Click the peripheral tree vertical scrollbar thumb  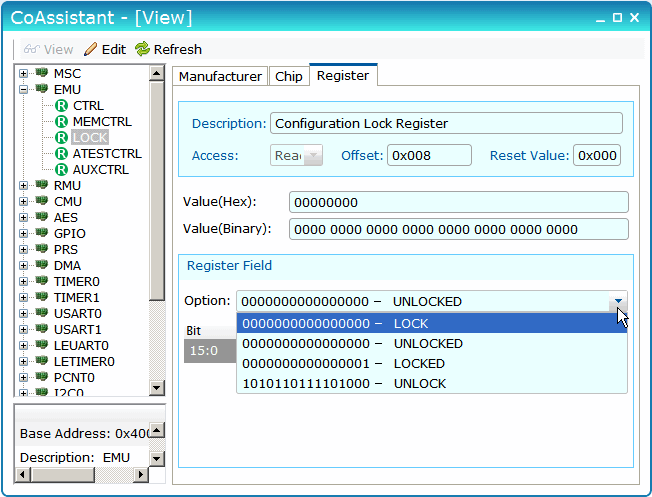tap(157, 190)
